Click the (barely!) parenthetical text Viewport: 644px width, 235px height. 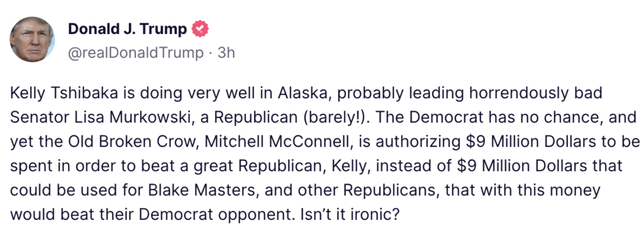[334, 118]
